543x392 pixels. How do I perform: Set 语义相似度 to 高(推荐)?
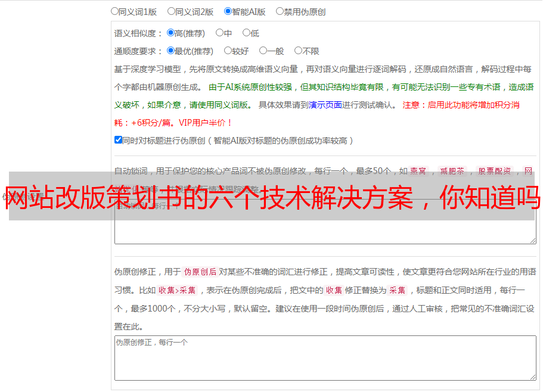point(170,33)
